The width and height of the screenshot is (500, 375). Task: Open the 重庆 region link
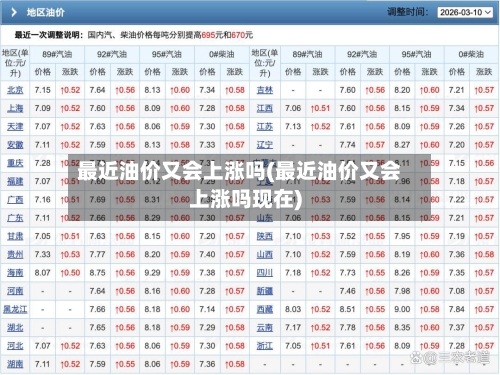click(x=15, y=163)
